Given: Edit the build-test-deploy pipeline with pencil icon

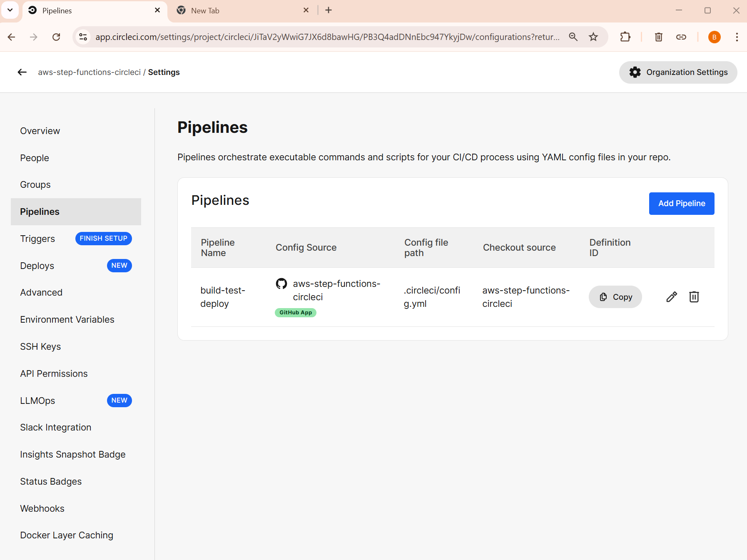Looking at the screenshot, I should click(672, 297).
